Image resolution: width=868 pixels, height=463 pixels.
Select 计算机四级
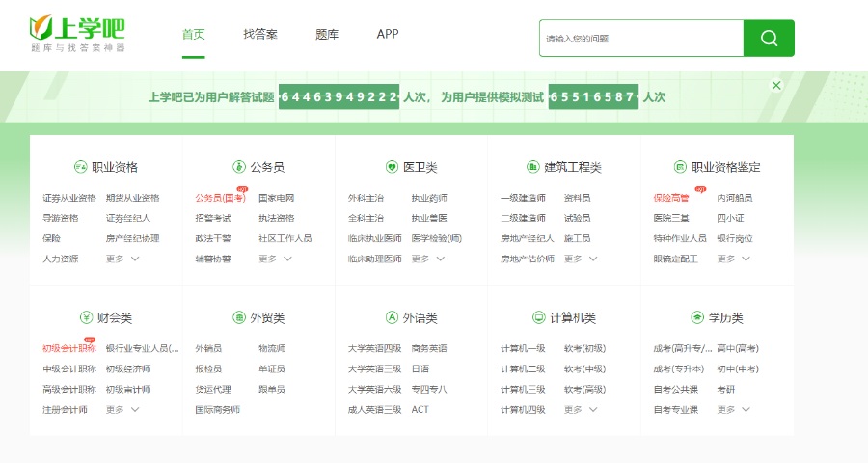coord(523,409)
